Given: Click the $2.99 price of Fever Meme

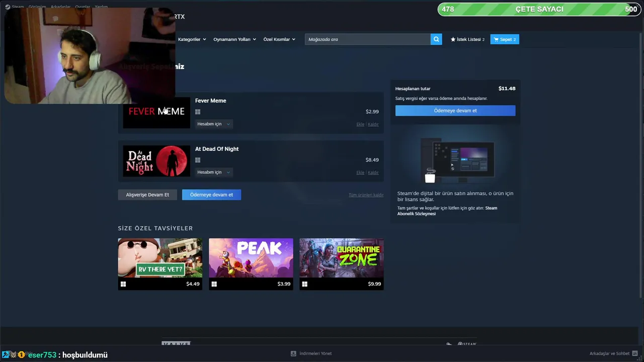Looking at the screenshot, I should click(x=372, y=112).
